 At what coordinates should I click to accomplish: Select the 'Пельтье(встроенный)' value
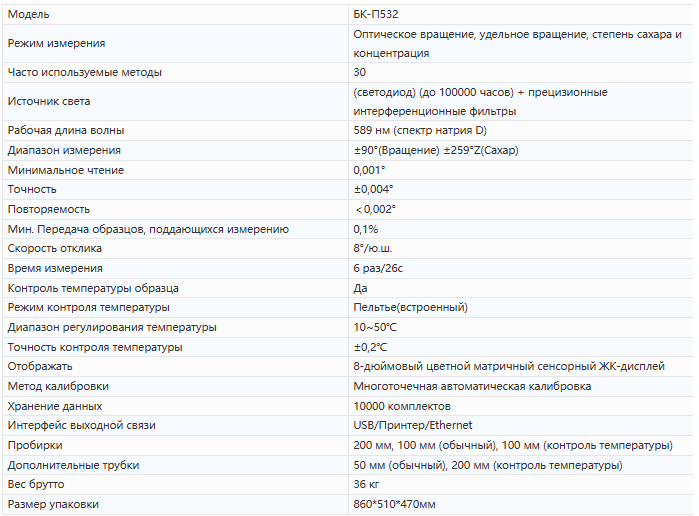click(x=411, y=307)
